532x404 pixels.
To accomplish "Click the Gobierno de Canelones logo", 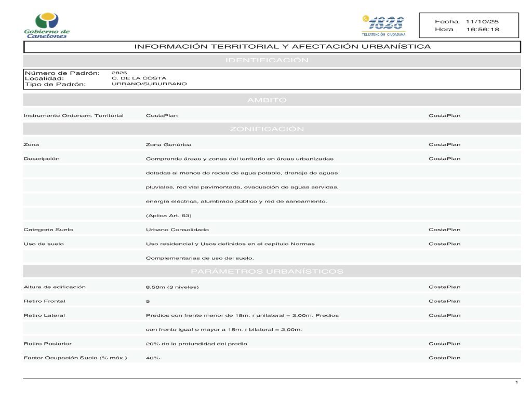I will pos(47,26).
